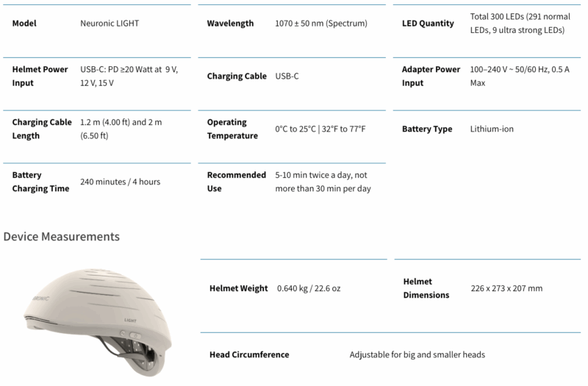588x386 pixels.
Task: Click the 240 minutes / 4 hours value
Action: [120, 182]
